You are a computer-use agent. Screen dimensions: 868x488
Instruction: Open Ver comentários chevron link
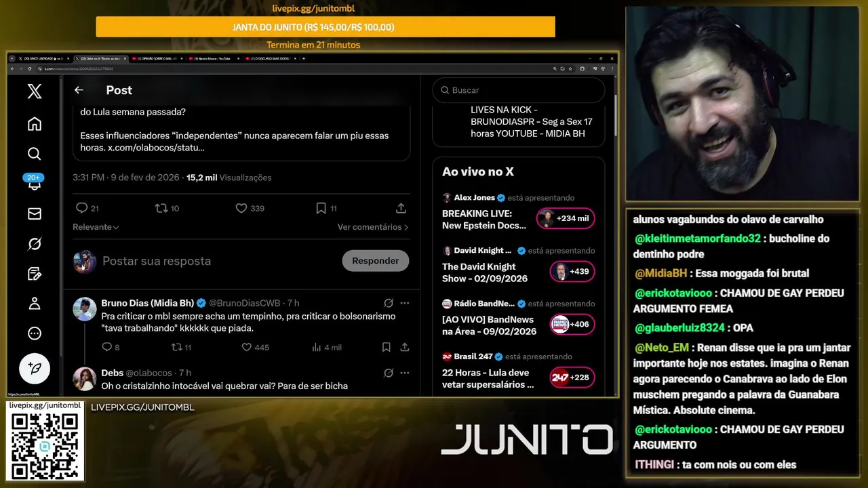[x=373, y=227]
